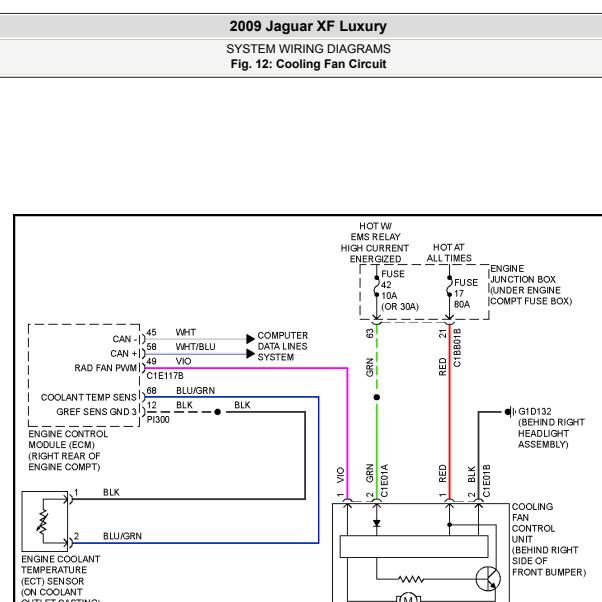This screenshot has height=602, width=602.
Task: Click the thermistor symbol inside ECT sensor
Action: pos(43,521)
